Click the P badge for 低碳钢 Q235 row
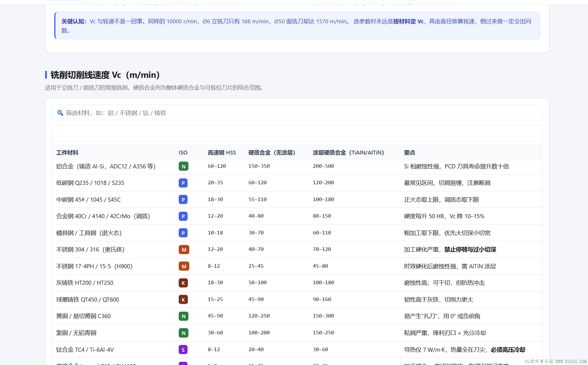The image size is (588, 365). (x=183, y=183)
